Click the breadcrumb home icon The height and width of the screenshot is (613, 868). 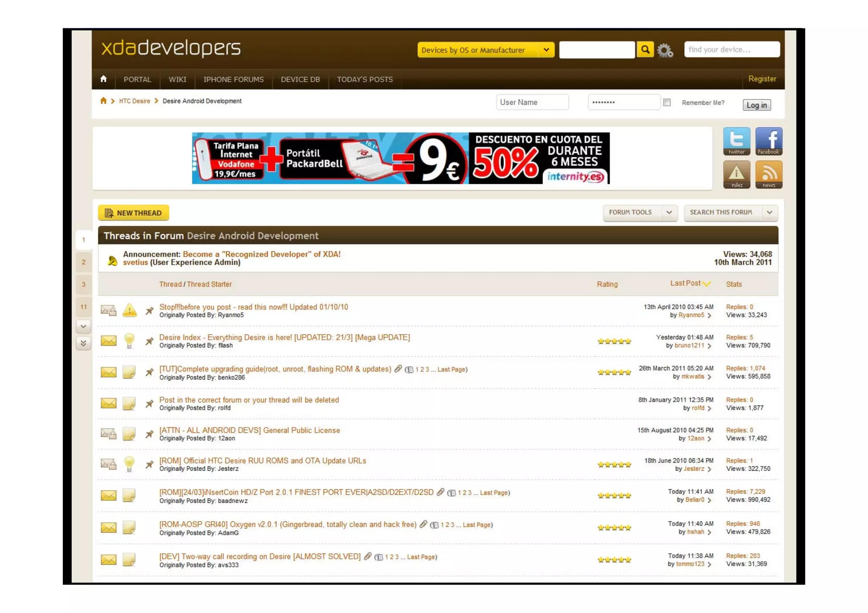[x=103, y=101]
